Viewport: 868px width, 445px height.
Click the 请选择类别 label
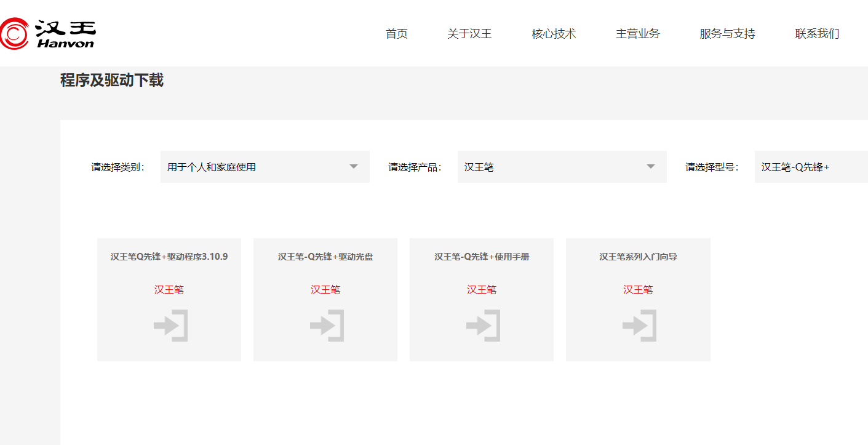pos(118,167)
